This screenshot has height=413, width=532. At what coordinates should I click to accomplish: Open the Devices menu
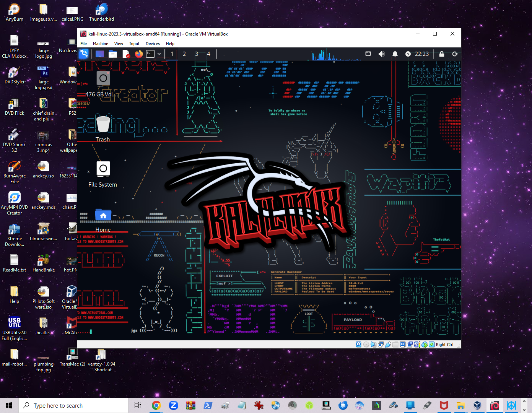(153, 44)
